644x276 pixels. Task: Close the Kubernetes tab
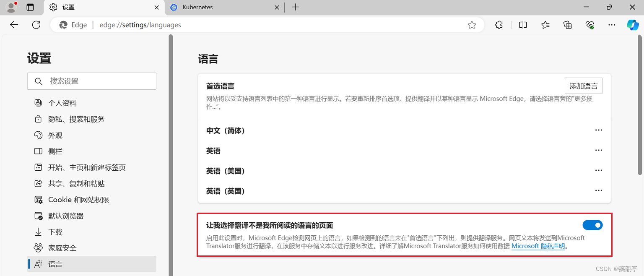277,7
